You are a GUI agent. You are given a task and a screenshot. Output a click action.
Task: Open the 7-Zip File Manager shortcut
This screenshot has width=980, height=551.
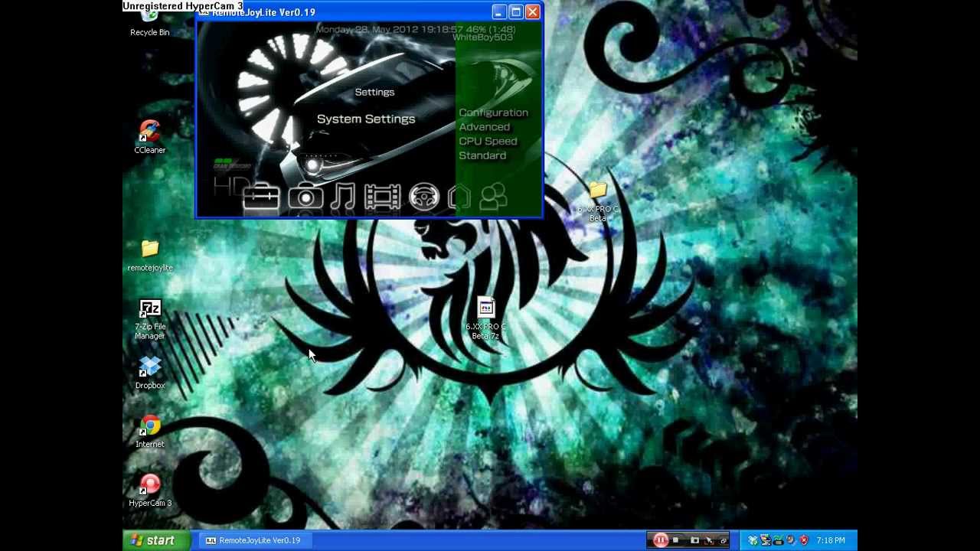pyautogui.click(x=150, y=319)
